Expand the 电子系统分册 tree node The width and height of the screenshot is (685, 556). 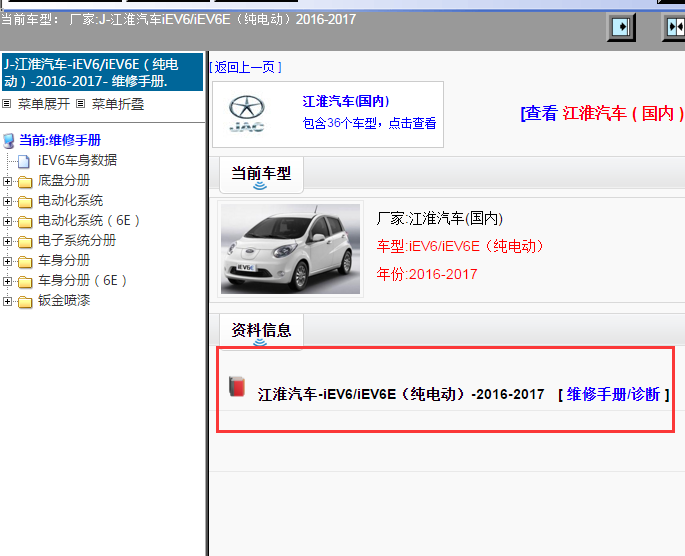point(7,241)
